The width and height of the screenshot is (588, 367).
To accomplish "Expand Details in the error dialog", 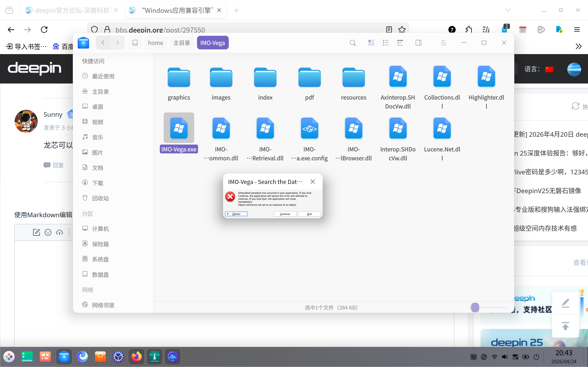I will (236, 214).
